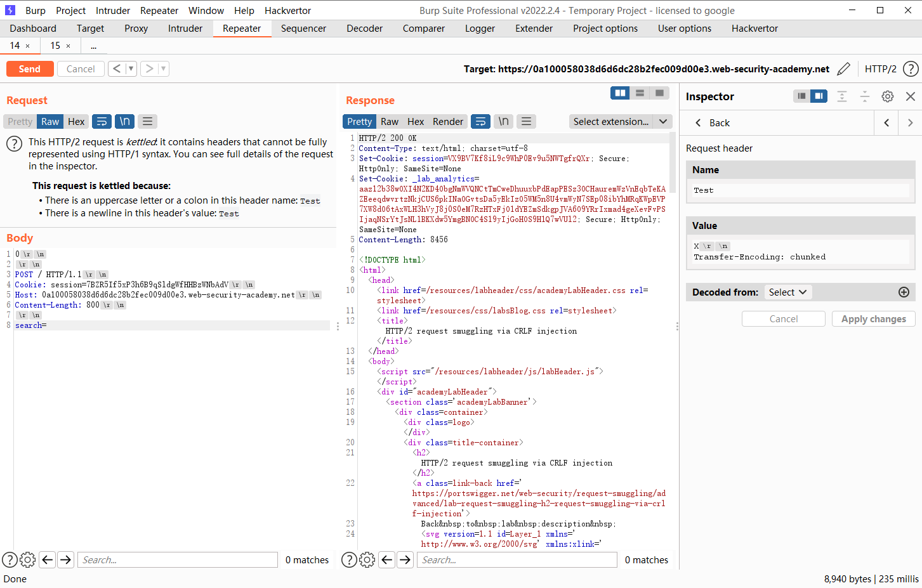Toggle response \n non-printable characters
The height and width of the screenshot is (588, 922).
[x=504, y=122]
